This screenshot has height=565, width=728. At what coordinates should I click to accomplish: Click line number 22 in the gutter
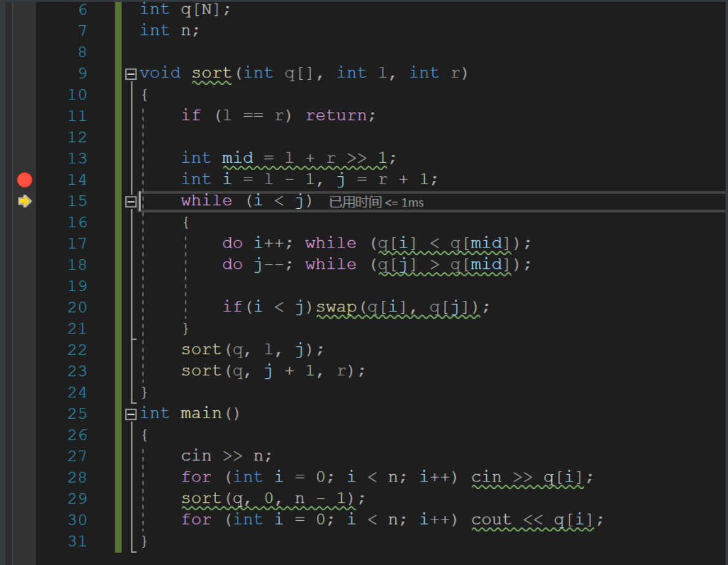(x=77, y=349)
